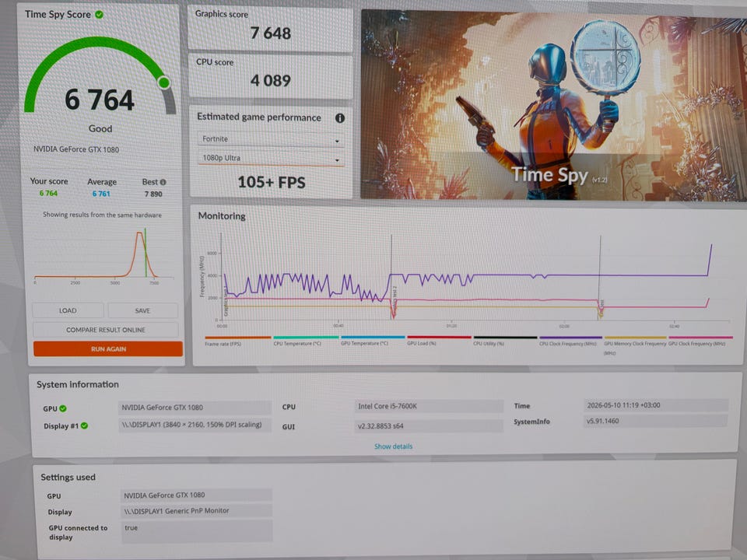The width and height of the screenshot is (747, 560).
Task: Click the green check next to GPU
Action: (63, 408)
